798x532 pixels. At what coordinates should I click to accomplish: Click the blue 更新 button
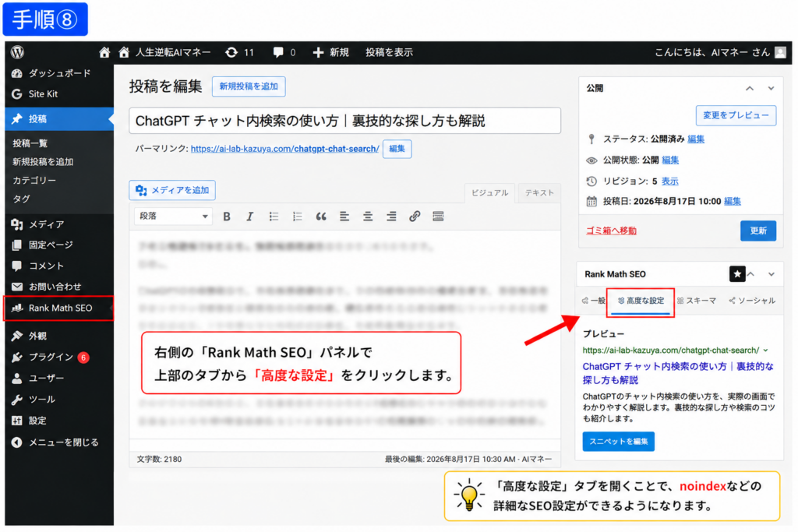[757, 231]
